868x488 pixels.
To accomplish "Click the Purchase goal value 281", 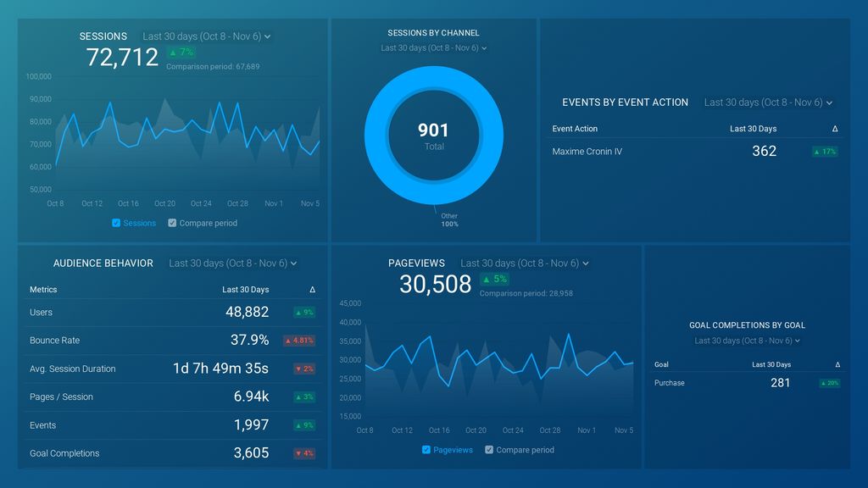I will tap(781, 383).
